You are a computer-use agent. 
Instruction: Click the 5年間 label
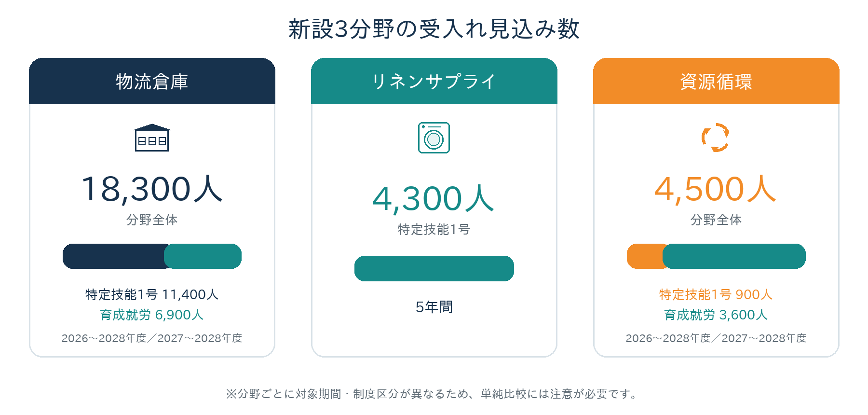coord(434,307)
